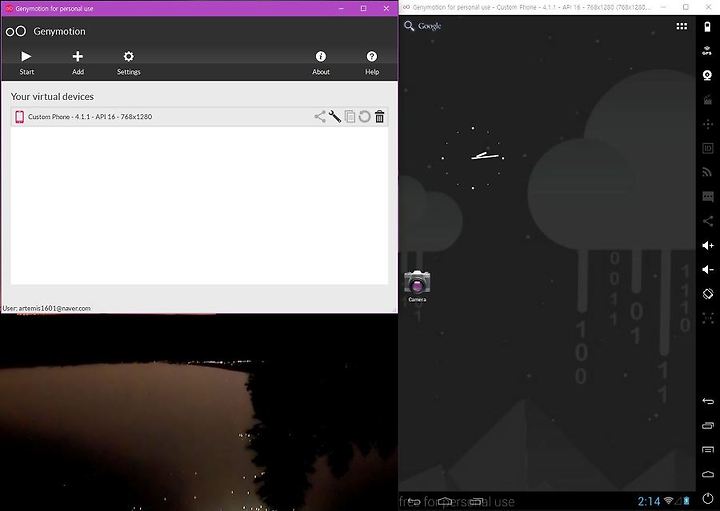Click the share icon for Custom Phone

pyautogui.click(x=320, y=117)
